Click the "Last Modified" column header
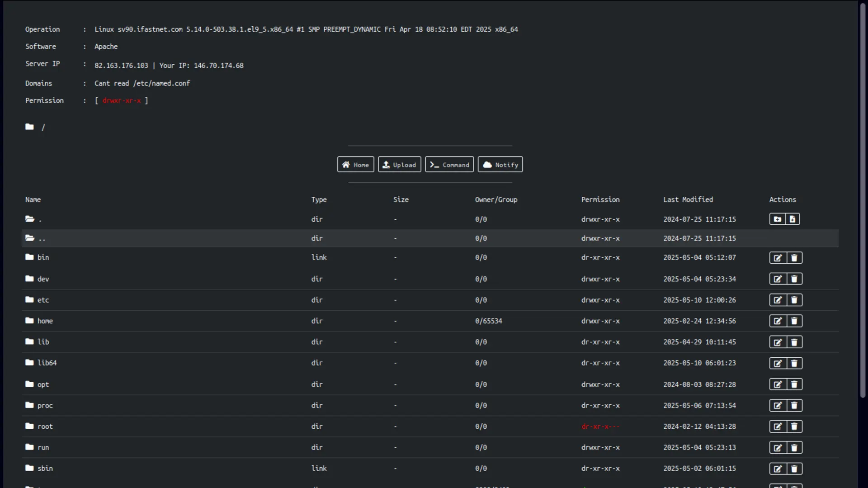Viewport: 868px width, 488px height. click(688, 199)
